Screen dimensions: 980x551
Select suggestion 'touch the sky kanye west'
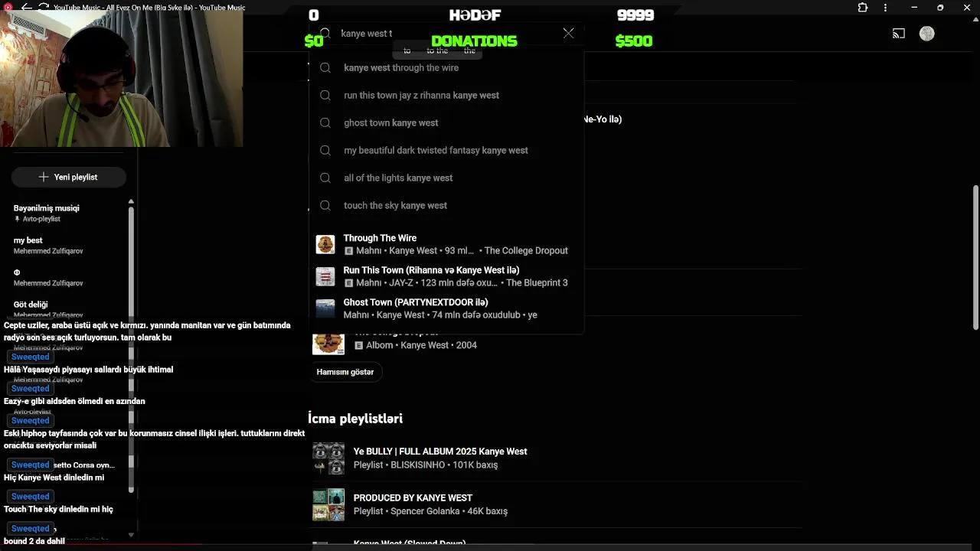click(x=446, y=206)
